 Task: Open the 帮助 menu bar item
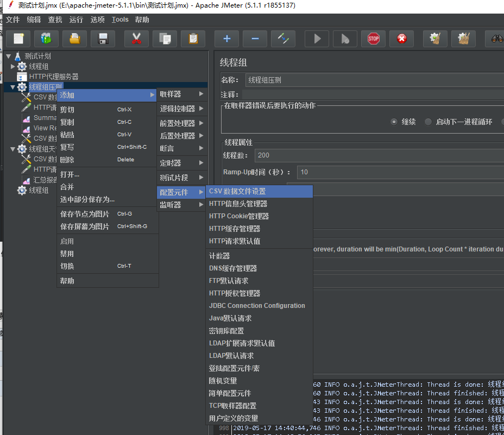pyautogui.click(x=142, y=20)
